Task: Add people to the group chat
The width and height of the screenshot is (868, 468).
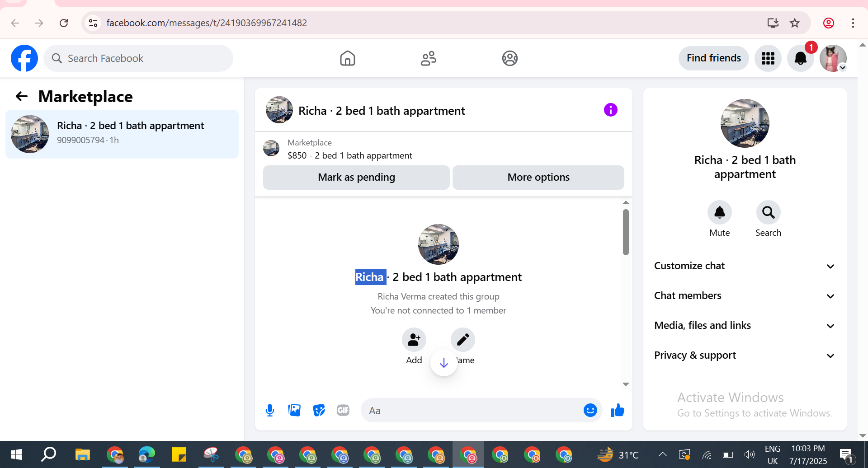Action: (x=414, y=340)
